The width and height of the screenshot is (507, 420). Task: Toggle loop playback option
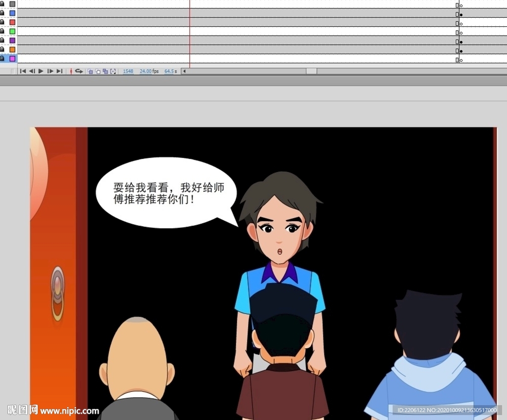click(x=79, y=71)
